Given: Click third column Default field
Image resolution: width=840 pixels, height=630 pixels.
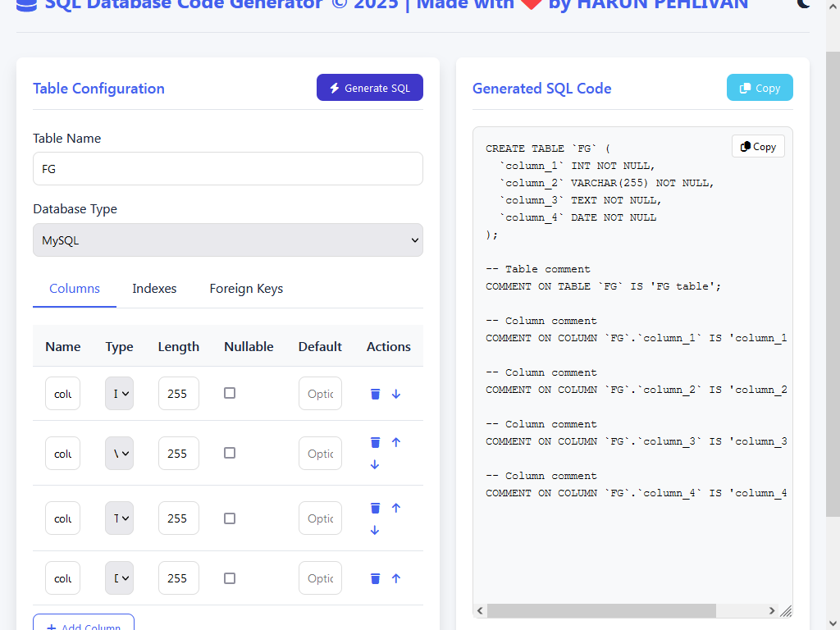Looking at the screenshot, I should pyautogui.click(x=320, y=518).
